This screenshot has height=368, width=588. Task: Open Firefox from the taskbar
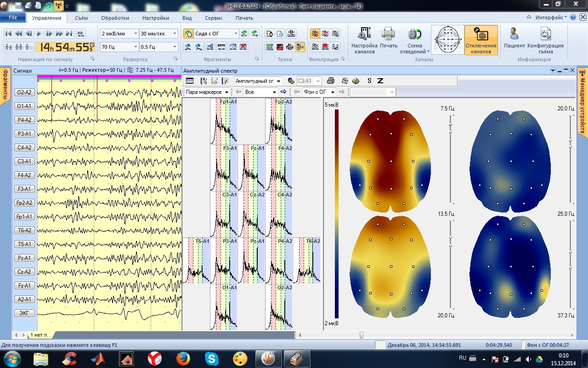(183, 358)
